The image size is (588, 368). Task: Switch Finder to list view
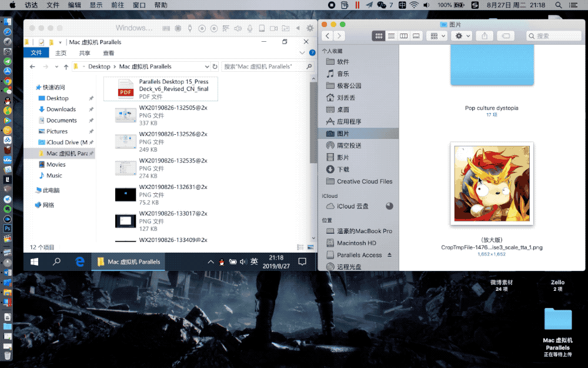click(x=390, y=36)
